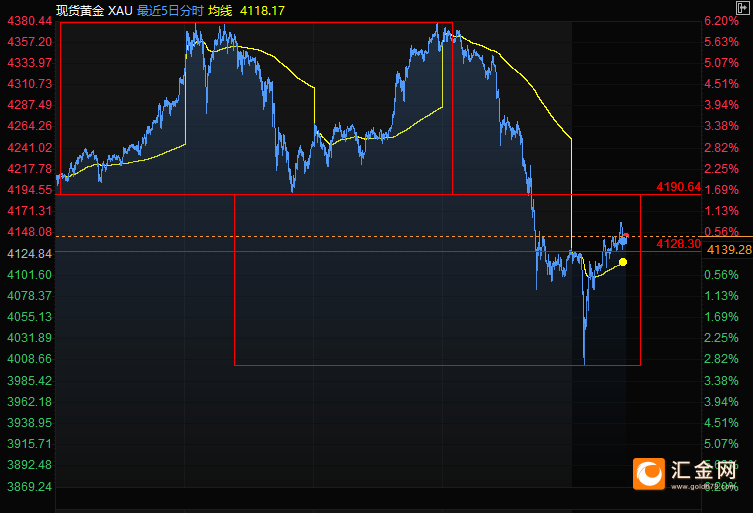
Task: Click the 4264.26 price axis label
Action: (29, 126)
